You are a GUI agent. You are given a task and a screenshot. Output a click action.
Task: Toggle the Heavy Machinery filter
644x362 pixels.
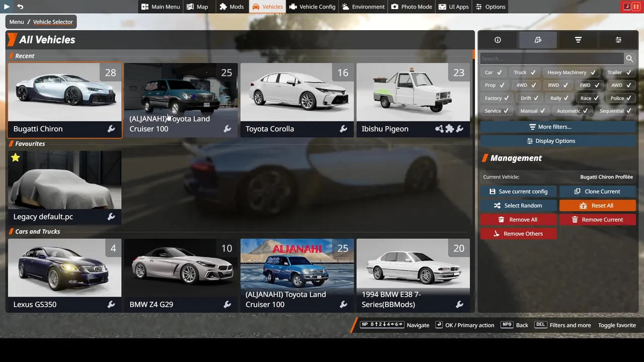(x=571, y=72)
